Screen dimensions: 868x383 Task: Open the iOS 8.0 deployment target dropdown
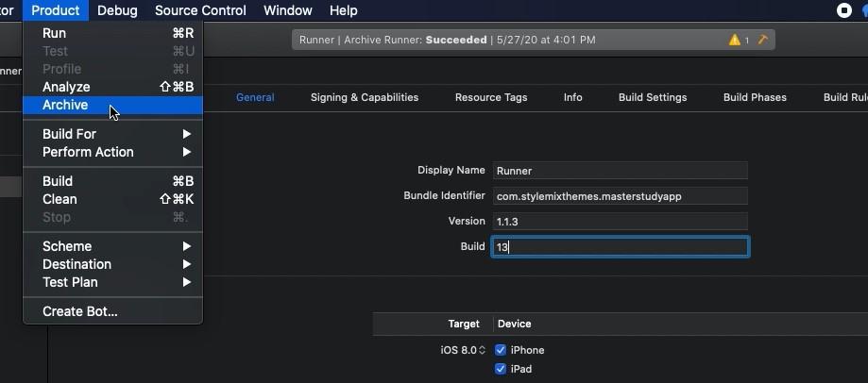tap(463, 350)
